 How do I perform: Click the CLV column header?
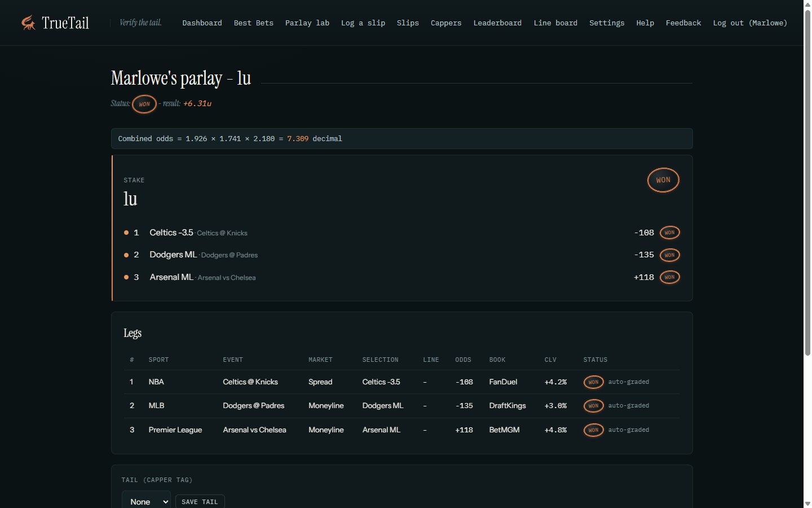[550, 360]
